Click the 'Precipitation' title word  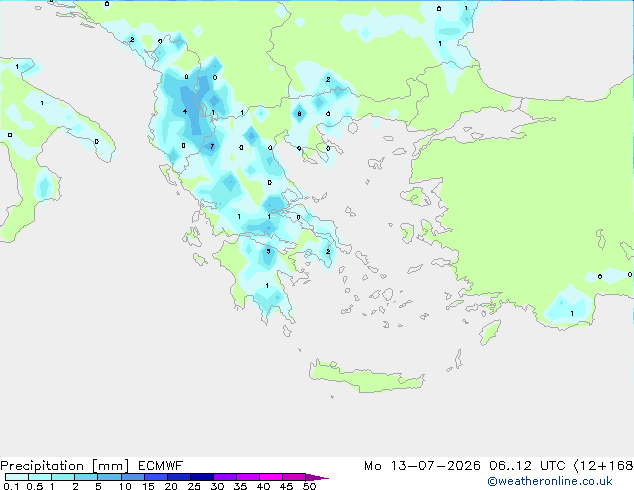tap(42, 466)
